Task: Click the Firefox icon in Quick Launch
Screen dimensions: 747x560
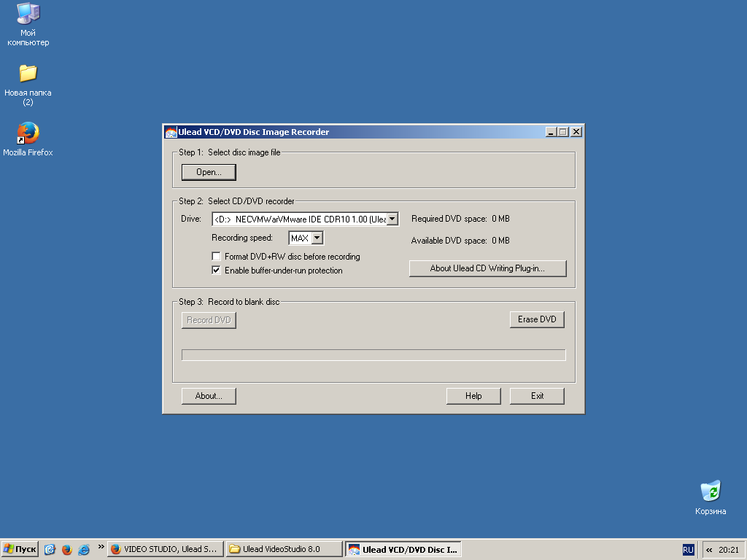Action: click(67, 549)
